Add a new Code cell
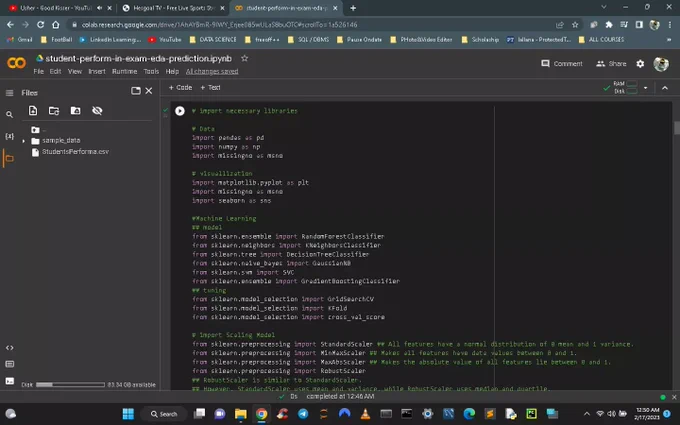The image size is (680, 425). (x=180, y=88)
